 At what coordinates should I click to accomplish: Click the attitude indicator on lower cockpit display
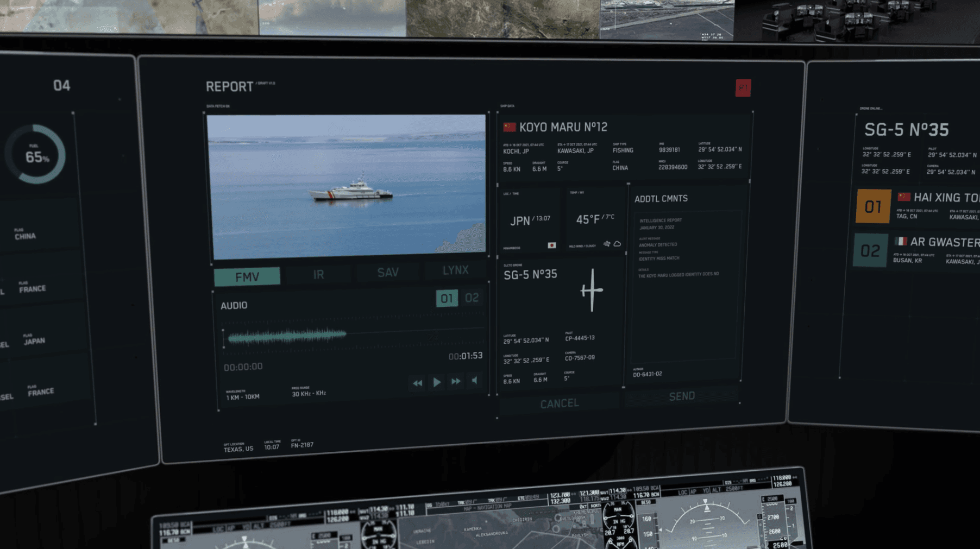click(706, 523)
